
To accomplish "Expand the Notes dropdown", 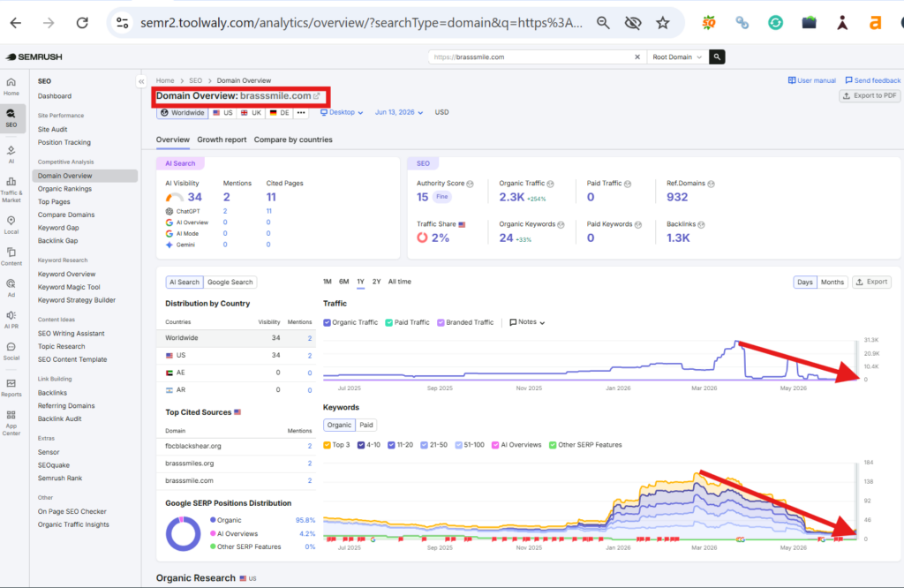I will pyautogui.click(x=527, y=322).
